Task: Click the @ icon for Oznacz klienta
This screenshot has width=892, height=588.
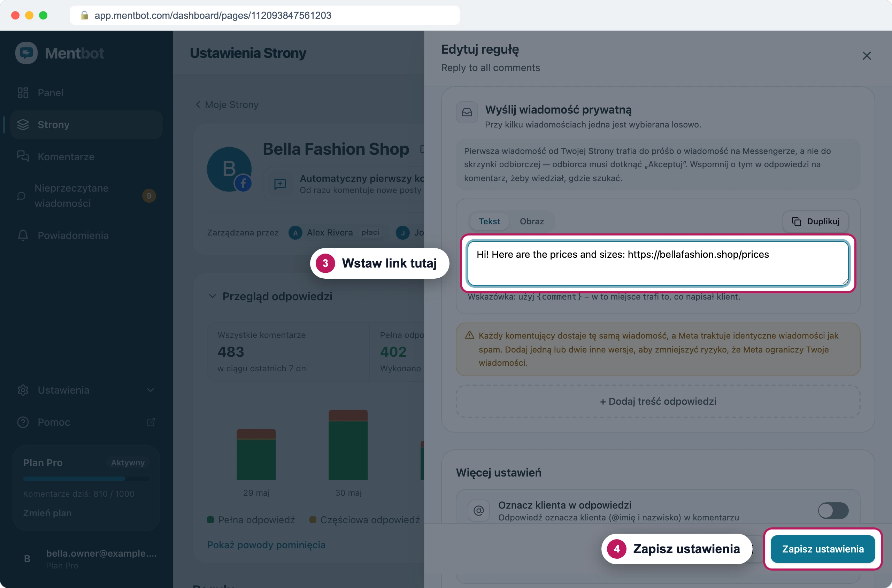Action: pos(479,510)
